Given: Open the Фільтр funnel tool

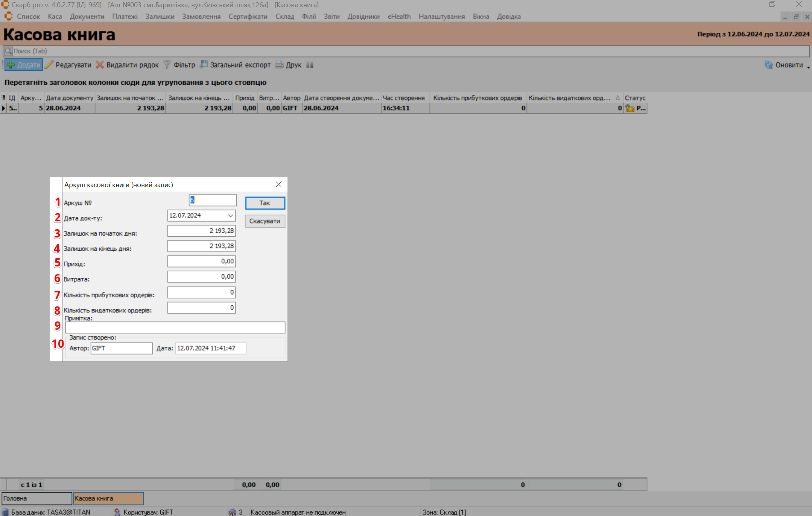Looking at the screenshot, I should pyautogui.click(x=167, y=65).
